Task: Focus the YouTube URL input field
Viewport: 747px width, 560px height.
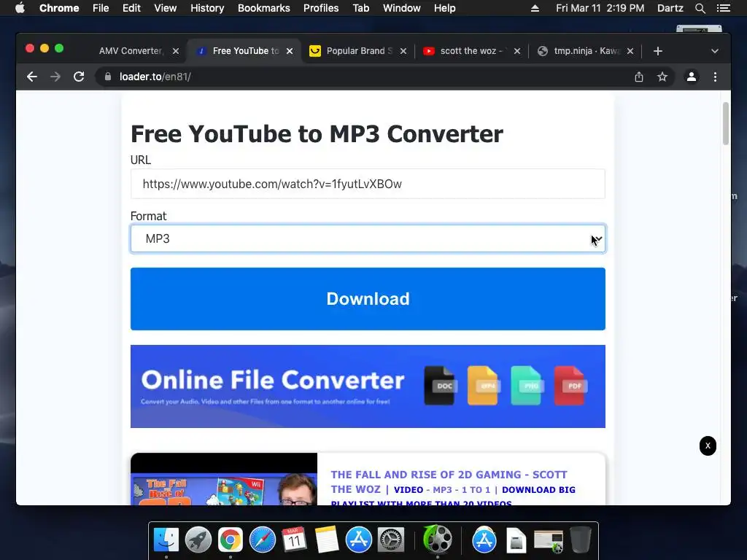Action: [x=368, y=184]
